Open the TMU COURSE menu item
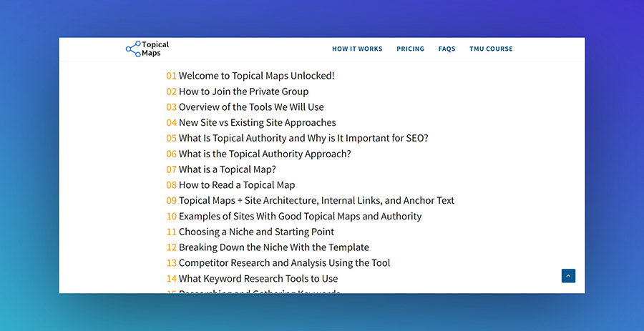This screenshot has width=644, height=331. point(491,49)
